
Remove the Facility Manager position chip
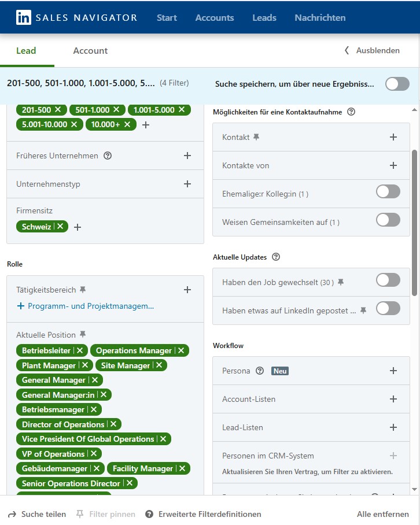(x=182, y=468)
